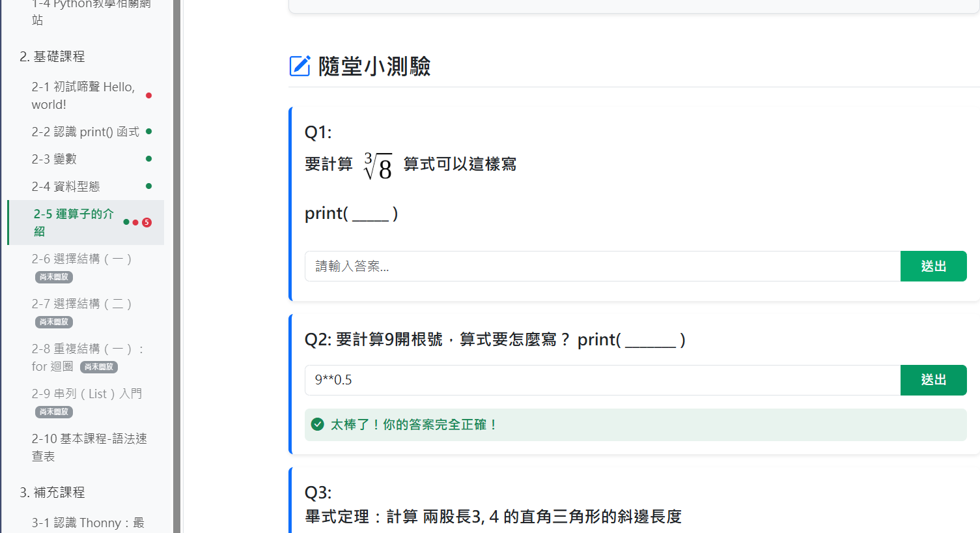This screenshot has width=980, height=533.
Task: Select the active lesson 2-5 運算子的介紹
Action: (x=73, y=223)
